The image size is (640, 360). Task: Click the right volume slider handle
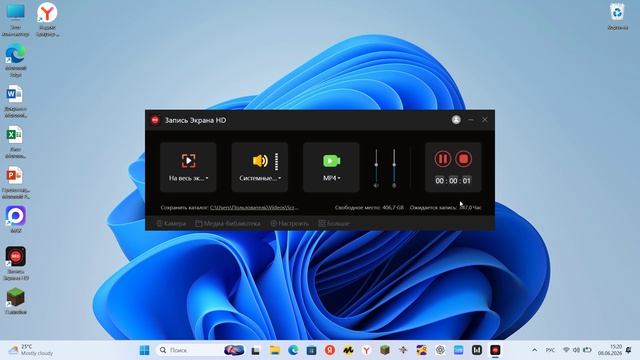[x=394, y=164]
